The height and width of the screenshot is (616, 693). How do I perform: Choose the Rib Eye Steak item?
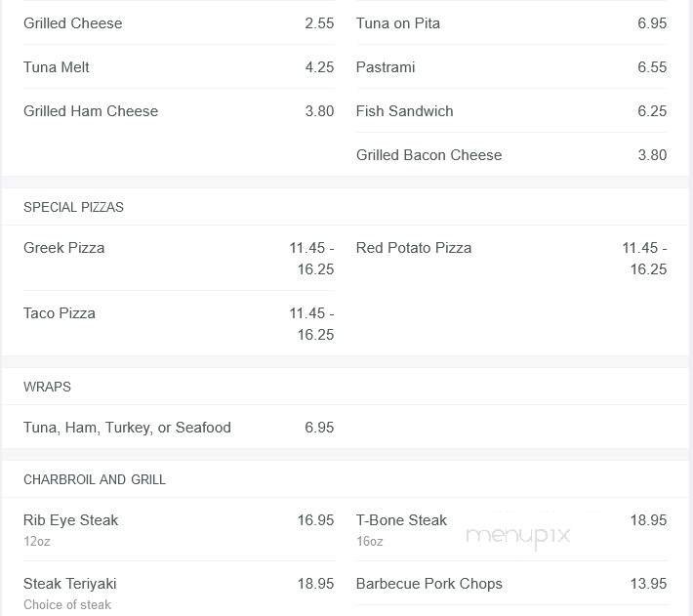pyautogui.click(x=71, y=520)
